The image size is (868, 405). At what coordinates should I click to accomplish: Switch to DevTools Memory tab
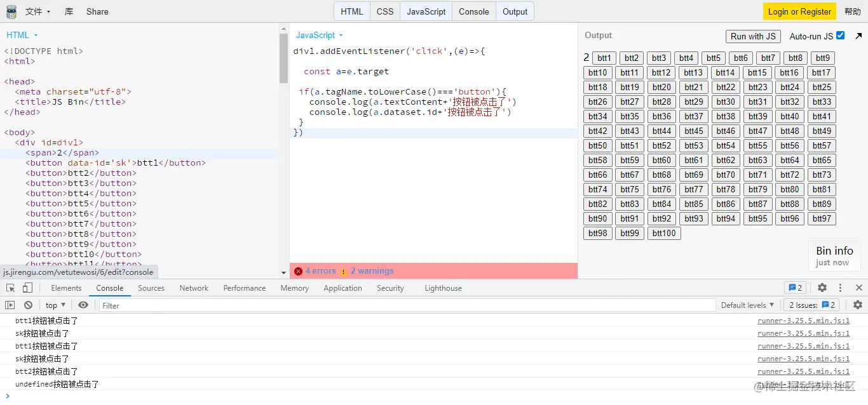click(295, 288)
